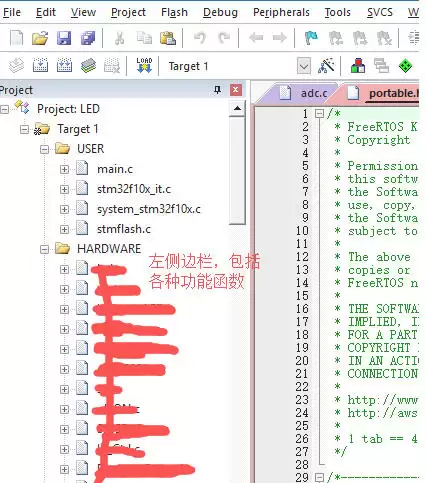
Task: Collapse the Target 1 tree node
Action: click(x=24, y=129)
